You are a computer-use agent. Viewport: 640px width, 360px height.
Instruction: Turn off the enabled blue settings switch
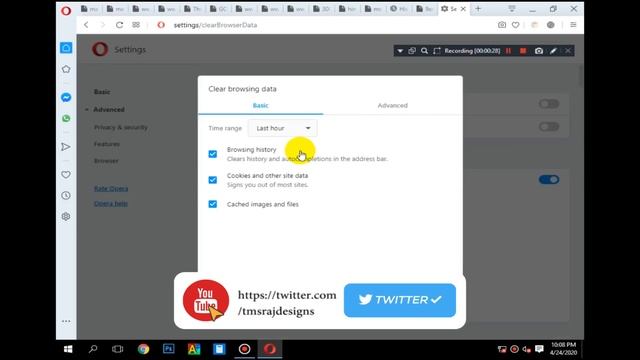click(x=549, y=180)
